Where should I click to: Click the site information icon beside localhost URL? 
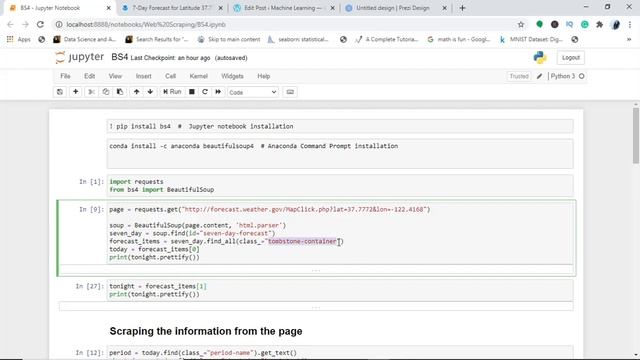tap(59, 24)
